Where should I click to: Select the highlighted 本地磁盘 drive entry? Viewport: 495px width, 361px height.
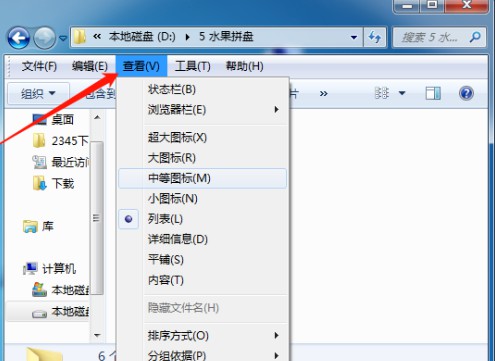(x=48, y=312)
